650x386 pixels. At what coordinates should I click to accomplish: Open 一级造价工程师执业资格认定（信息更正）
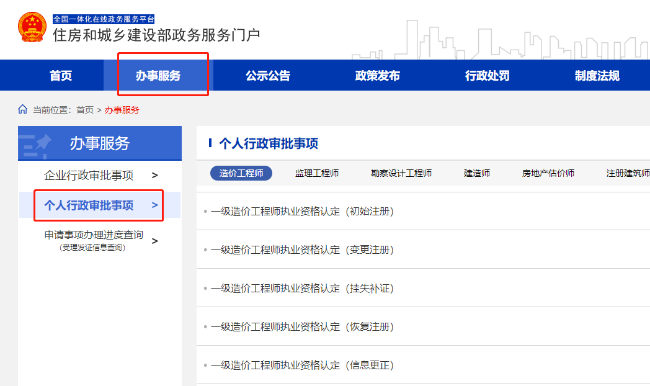tap(302, 365)
